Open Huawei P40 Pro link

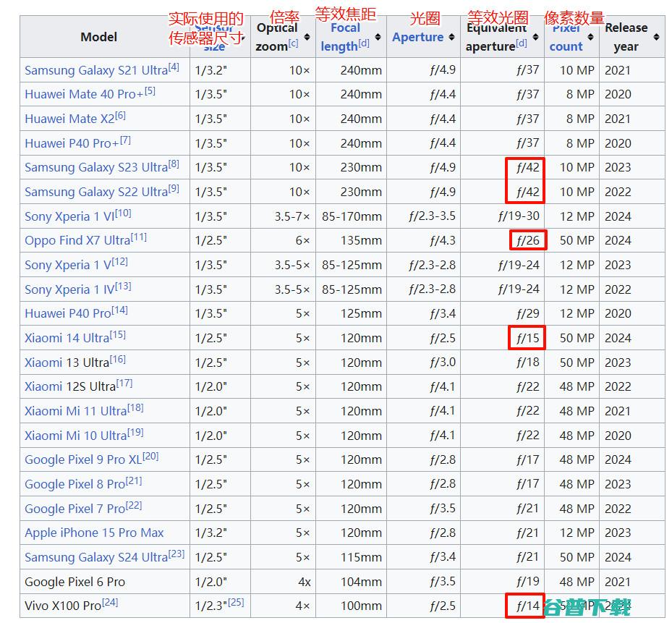pos(68,313)
